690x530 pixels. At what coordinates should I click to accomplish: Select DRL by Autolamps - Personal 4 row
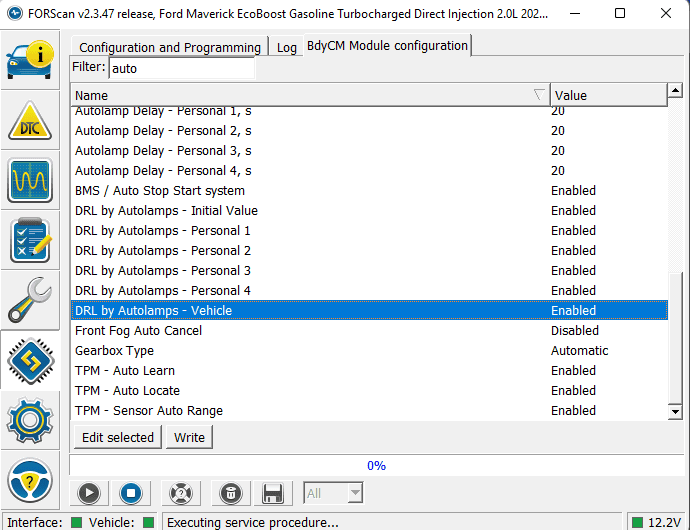(x=369, y=291)
